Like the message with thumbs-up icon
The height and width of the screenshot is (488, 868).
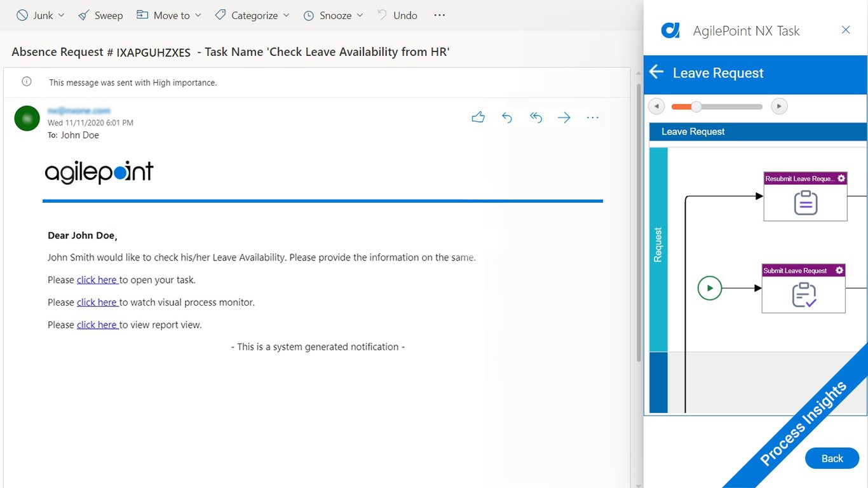click(478, 117)
